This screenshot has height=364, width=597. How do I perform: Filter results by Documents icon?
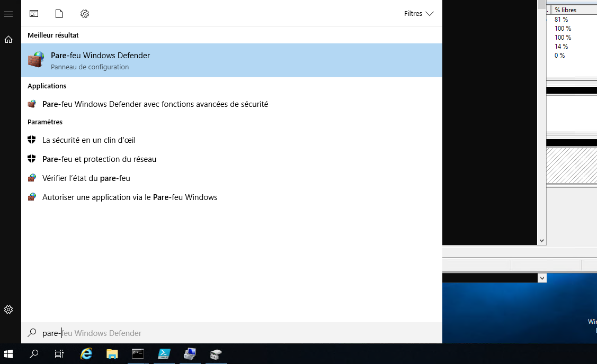(x=59, y=14)
